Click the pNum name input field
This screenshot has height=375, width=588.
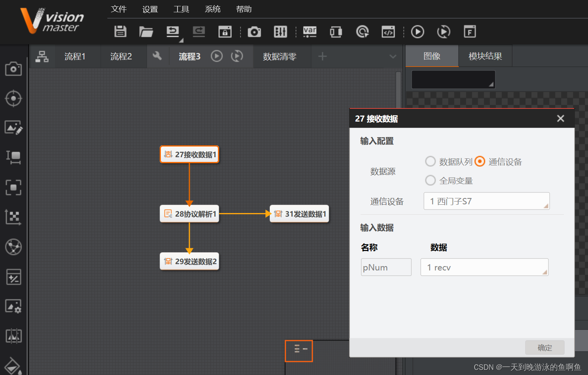coord(386,267)
